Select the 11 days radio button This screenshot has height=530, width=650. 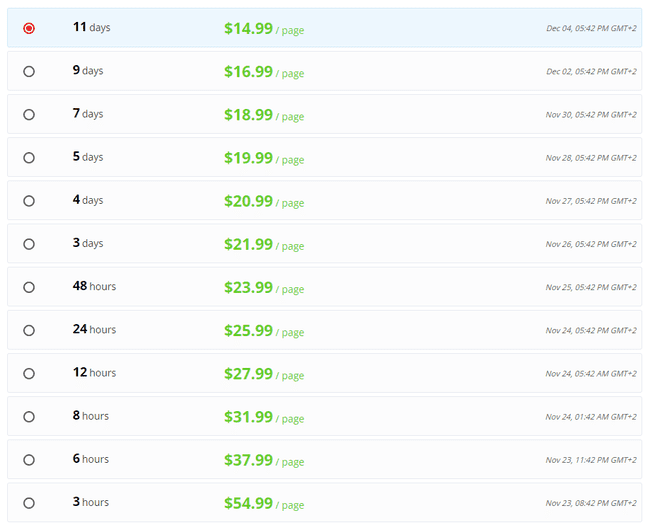(29, 28)
